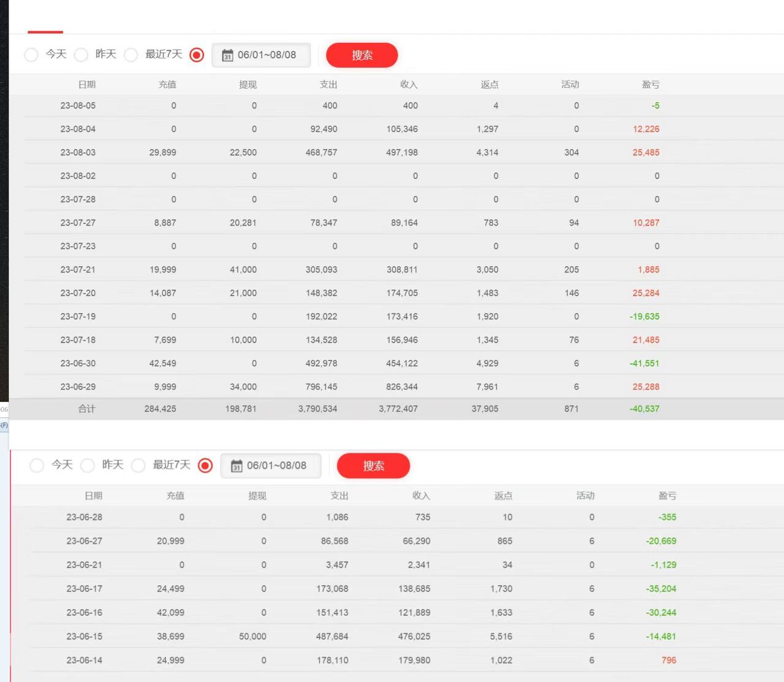784x682 pixels.
Task: Open the calendar icon in the top date field
Action: tap(227, 55)
